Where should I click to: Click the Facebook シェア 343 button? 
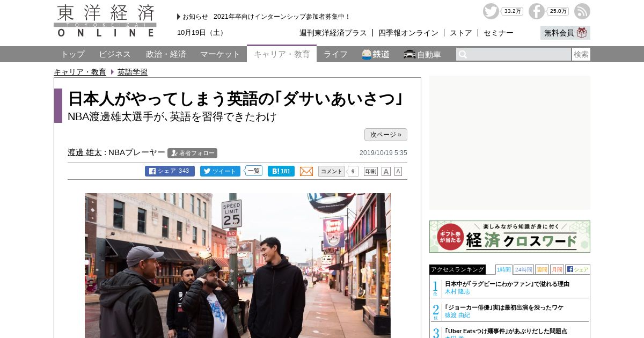point(170,171)
